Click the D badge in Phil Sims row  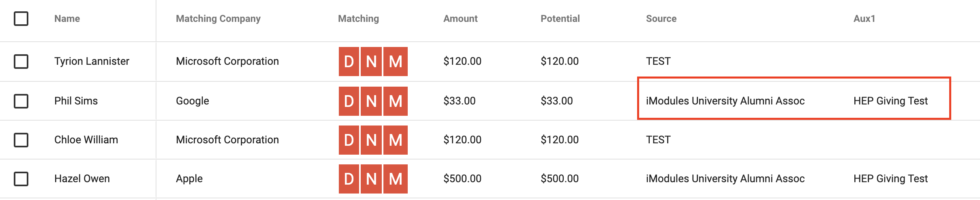(349, 101)
